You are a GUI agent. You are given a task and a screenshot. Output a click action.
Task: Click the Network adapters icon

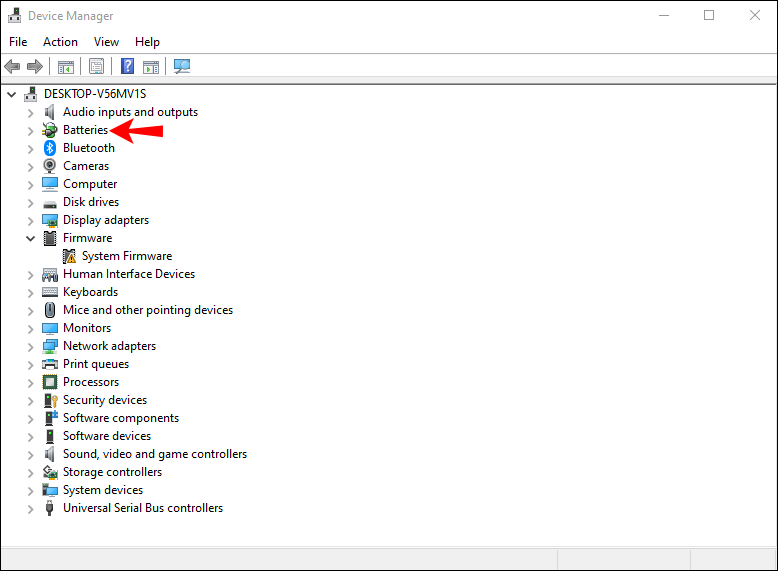coord(50,346)
